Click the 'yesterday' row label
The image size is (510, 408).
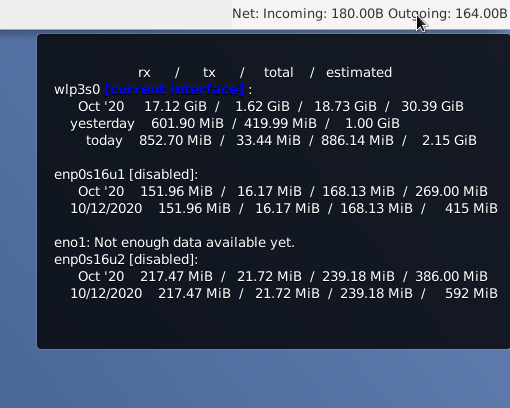(102, 124)
